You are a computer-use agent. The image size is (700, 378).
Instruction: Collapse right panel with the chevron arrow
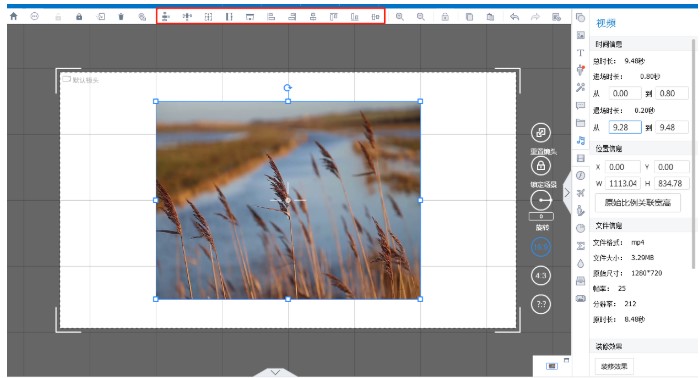click(x=567, y=193)
